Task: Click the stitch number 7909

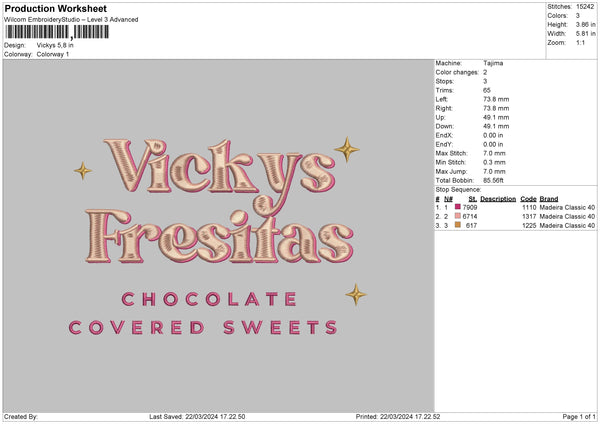Action: [x=470, y=207]
